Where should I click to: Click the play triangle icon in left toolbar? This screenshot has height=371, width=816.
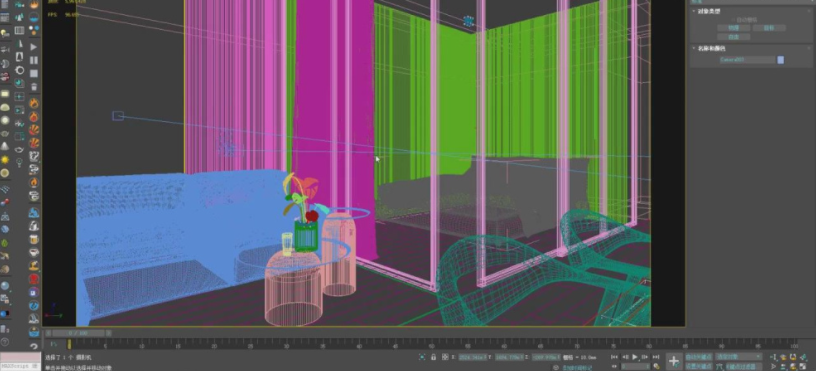coord(34,47)
